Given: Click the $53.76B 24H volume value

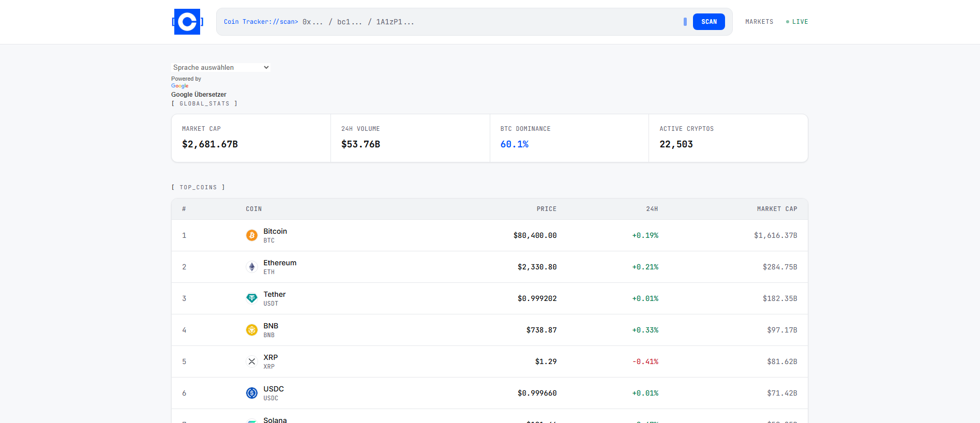Looking at the screenshot, I should pos(360,144).
